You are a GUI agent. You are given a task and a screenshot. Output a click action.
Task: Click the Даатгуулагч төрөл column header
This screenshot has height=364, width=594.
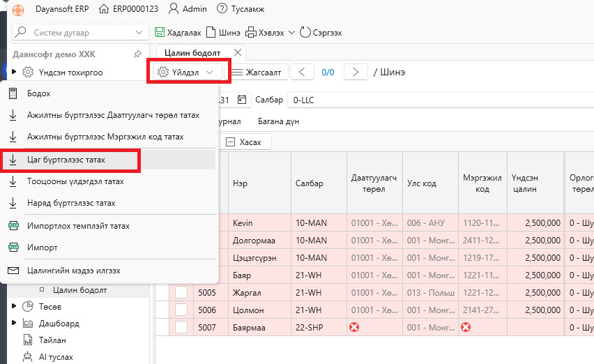click(x=374, y=183)
